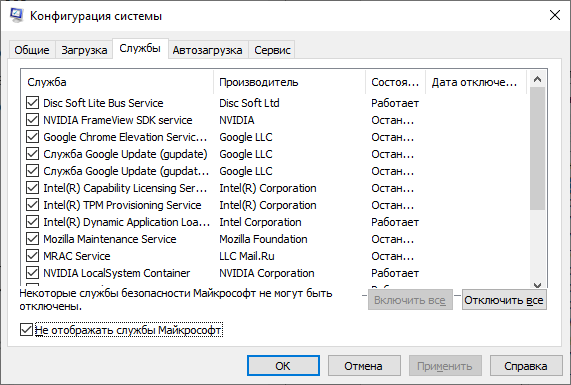The height and width of the screenshot is (385, 571).
Task: Open the Загрузка tab
Action: (x=84, y=50)
